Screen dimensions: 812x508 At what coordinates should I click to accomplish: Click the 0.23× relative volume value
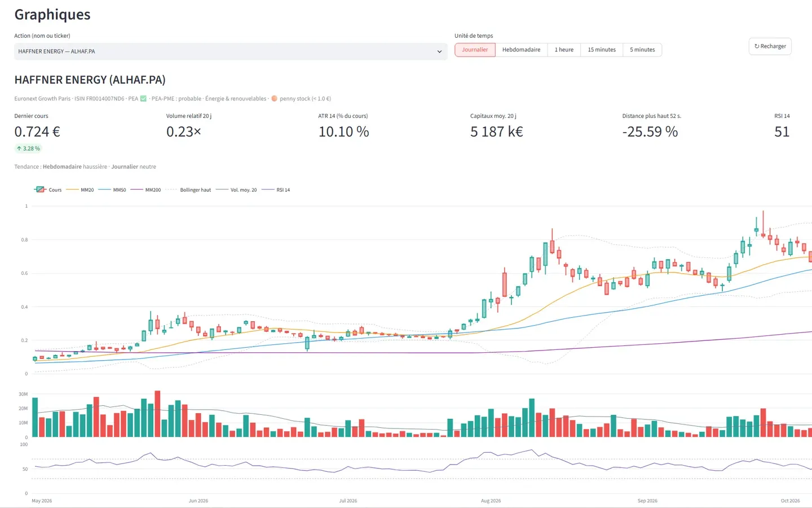click(184, 132)
